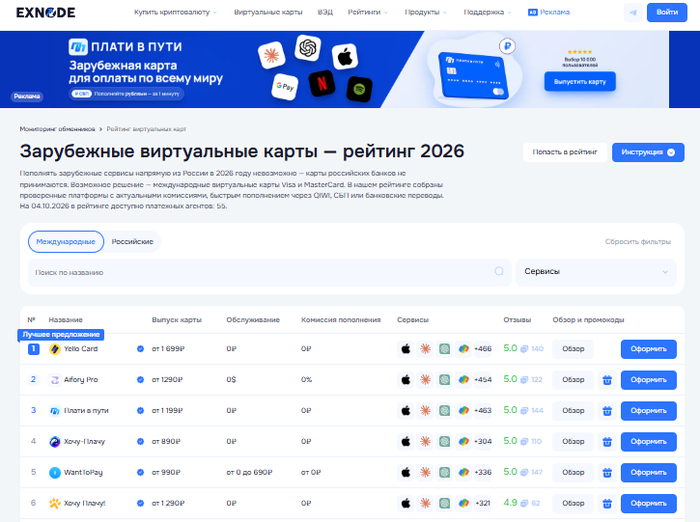Expand the Рейтинги menu
The height and width of the screenshot is (522, 700).
368,13
